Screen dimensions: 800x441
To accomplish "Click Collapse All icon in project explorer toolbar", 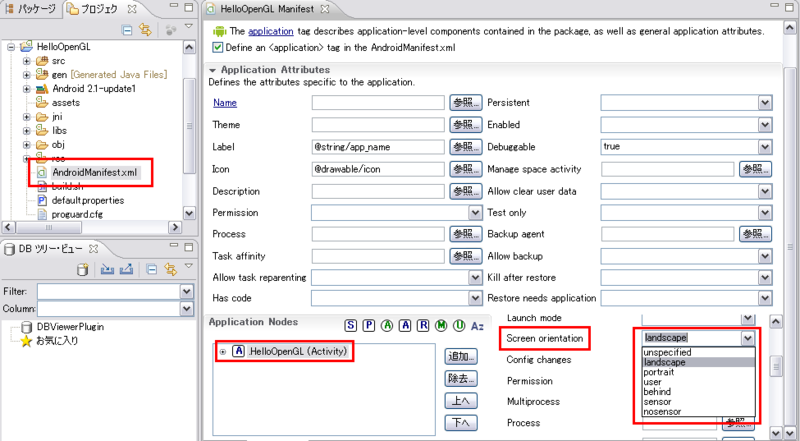I will 127,31.
